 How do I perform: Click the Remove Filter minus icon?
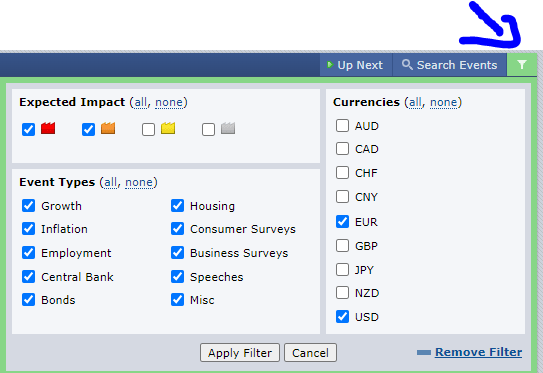point(424,353)
